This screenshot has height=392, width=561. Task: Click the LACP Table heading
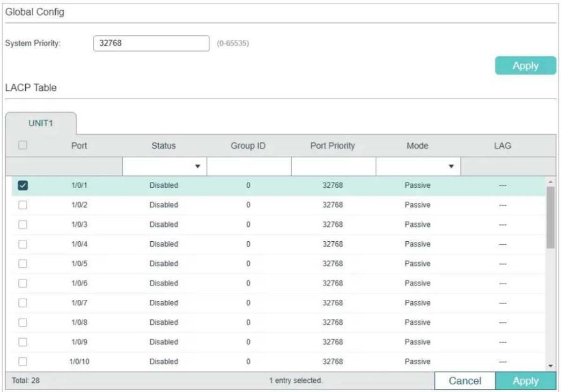pos(31,88)
